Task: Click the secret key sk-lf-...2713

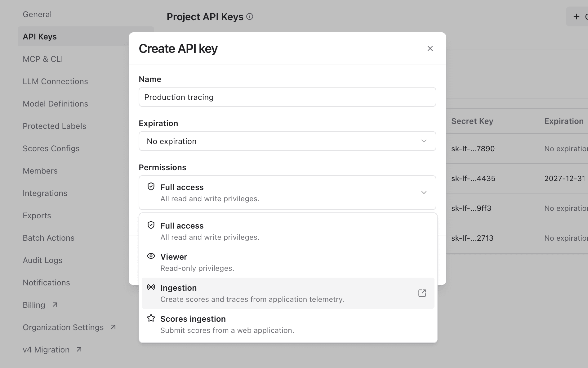Action: [x=472, y=238]
